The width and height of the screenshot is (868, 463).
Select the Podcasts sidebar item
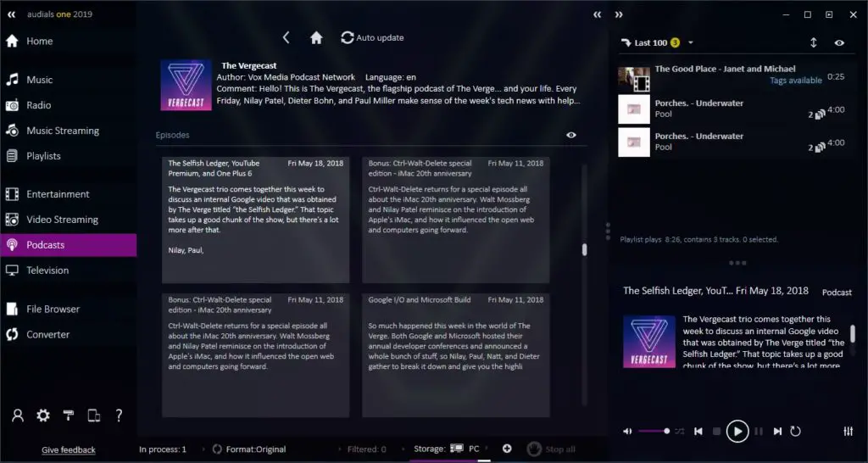click(x=68, y=245)
